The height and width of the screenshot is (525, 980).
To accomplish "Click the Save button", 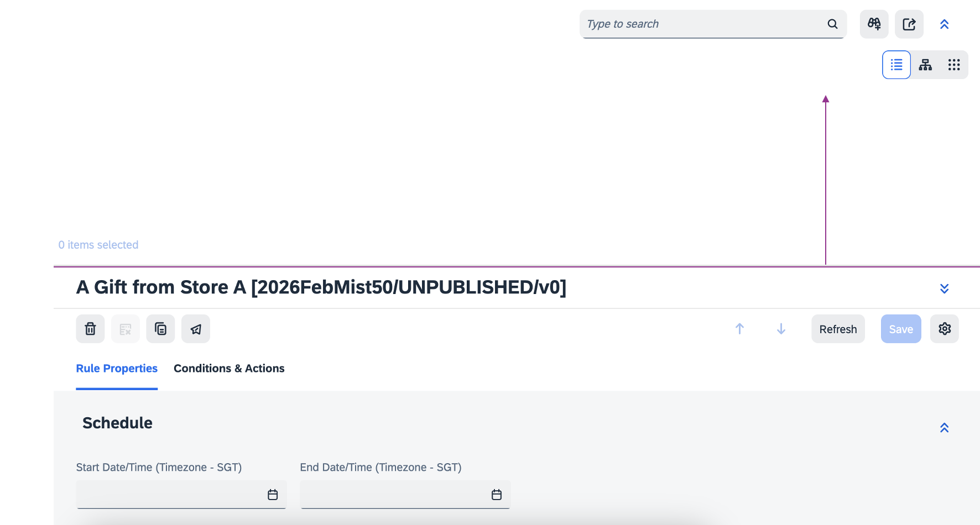I will [x=900, y=329].
